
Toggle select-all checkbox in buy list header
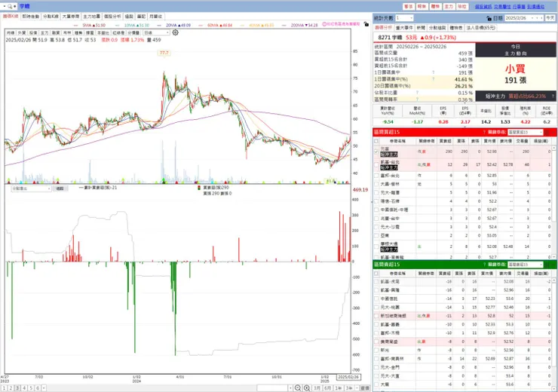tap(376, 141)
